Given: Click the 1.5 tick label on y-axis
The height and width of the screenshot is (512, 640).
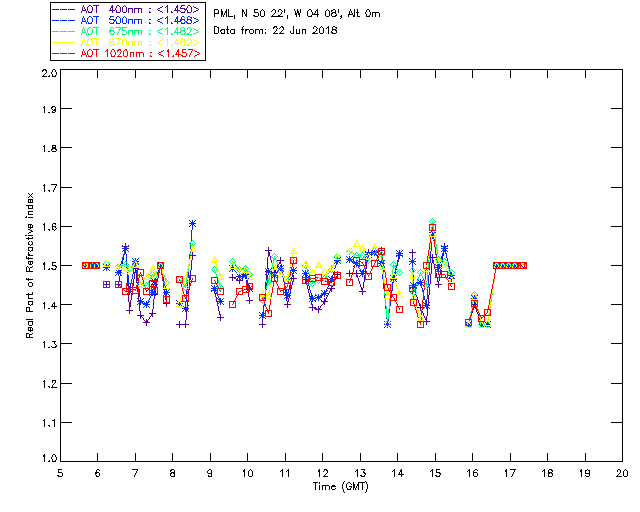Looking at the screenshot, I should 47,266.
